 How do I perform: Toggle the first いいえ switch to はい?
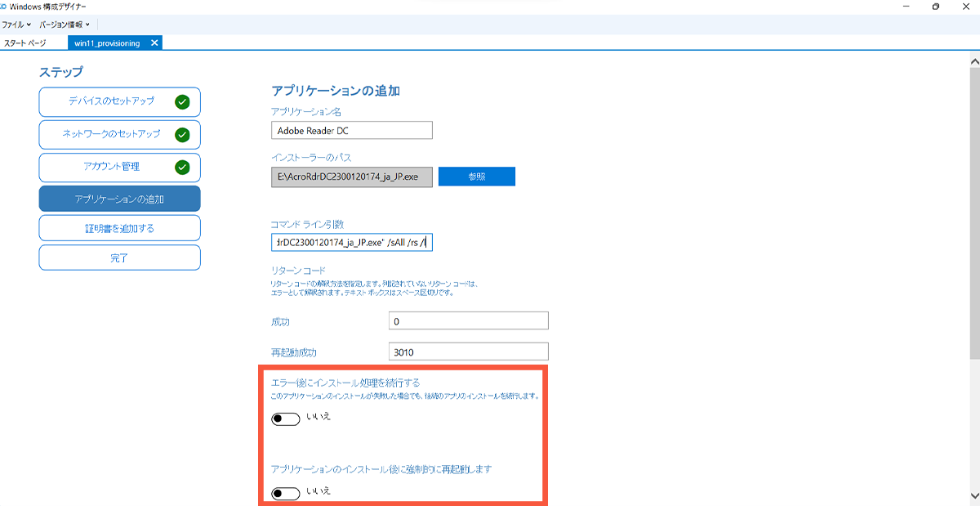pos(286,417)
